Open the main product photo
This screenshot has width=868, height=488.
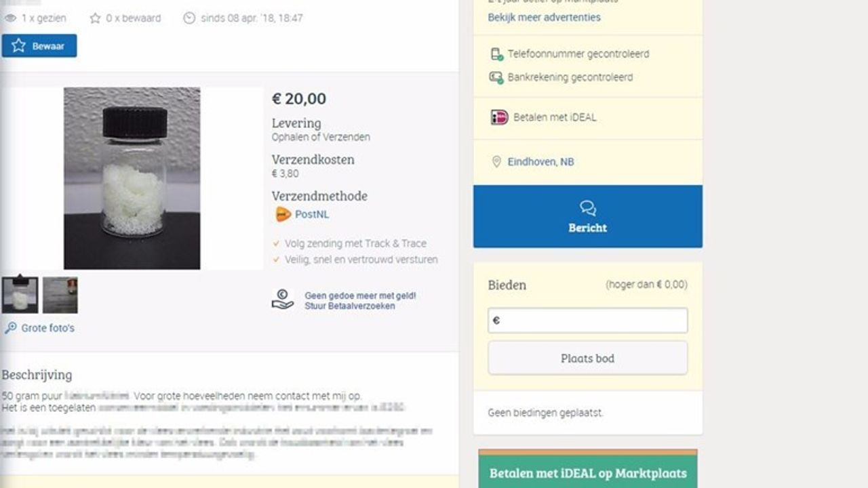132,178
